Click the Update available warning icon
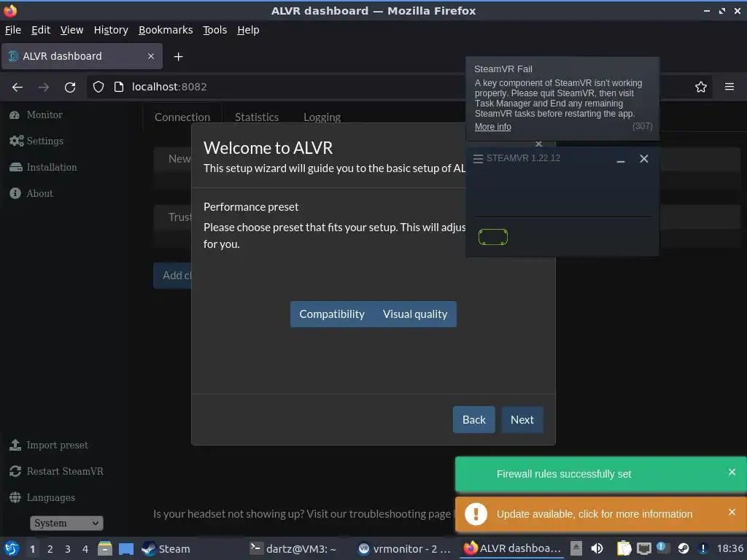 (x=476, y=514)
